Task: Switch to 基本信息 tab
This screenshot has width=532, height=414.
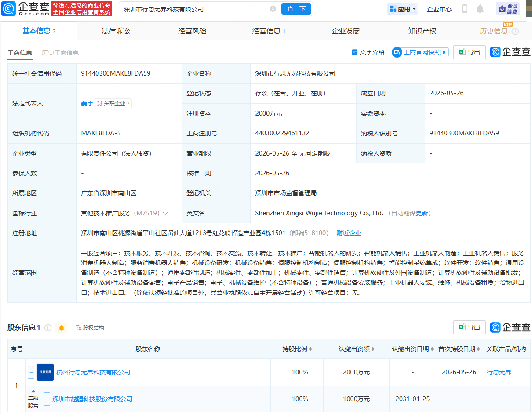Action: 39,31
